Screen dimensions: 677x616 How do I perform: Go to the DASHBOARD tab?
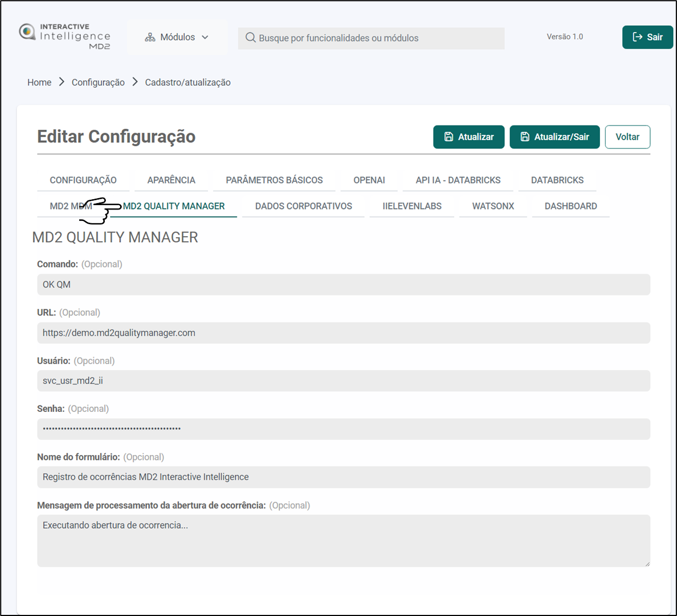click(571, 206)
